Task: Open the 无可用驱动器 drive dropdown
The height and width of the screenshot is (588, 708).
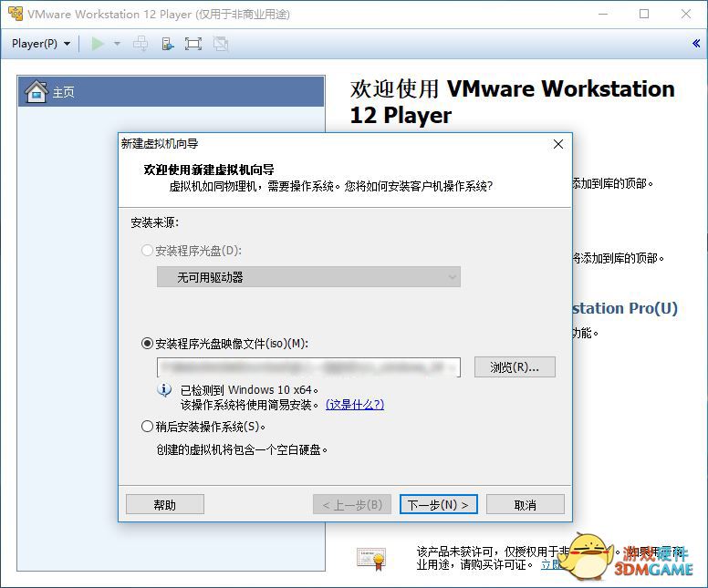Action: [309, 276]
